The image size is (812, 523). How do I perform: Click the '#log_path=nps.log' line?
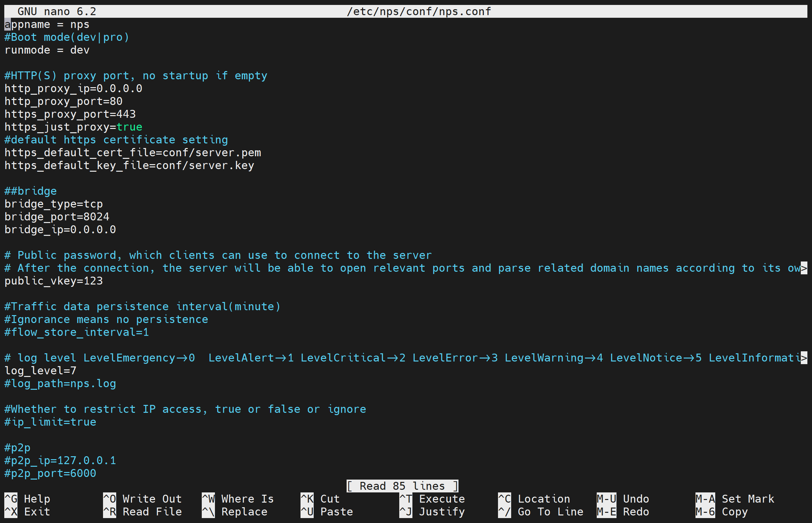point(60,384)
